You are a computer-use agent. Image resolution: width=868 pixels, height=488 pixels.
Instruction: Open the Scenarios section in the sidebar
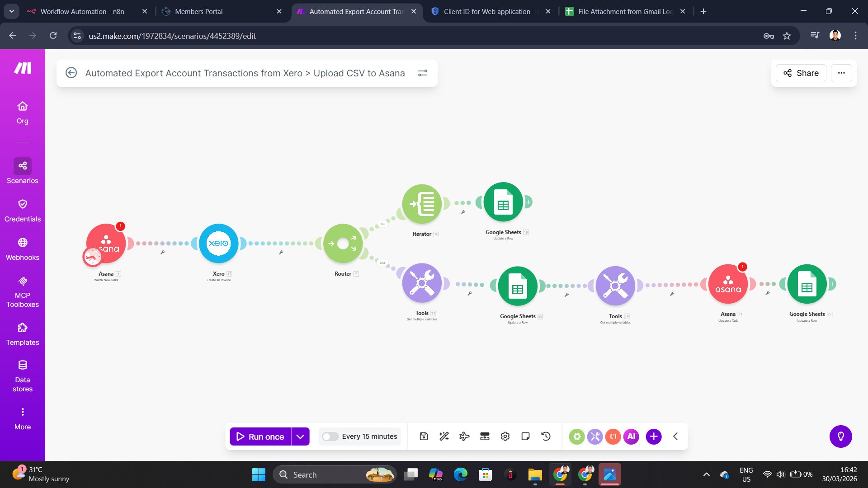pos(22,172)
